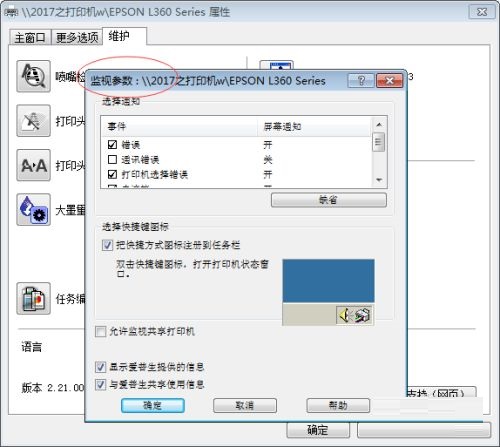Start the power ink flushing icon
The width and height of the screenshot is (500, 447).
[33, 210]
